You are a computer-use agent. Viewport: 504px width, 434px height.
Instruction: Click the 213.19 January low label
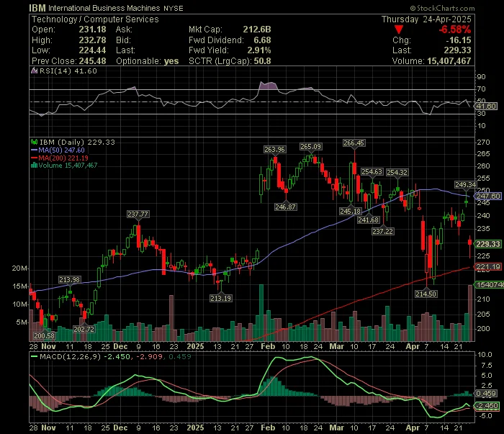(x=221, y=299)
